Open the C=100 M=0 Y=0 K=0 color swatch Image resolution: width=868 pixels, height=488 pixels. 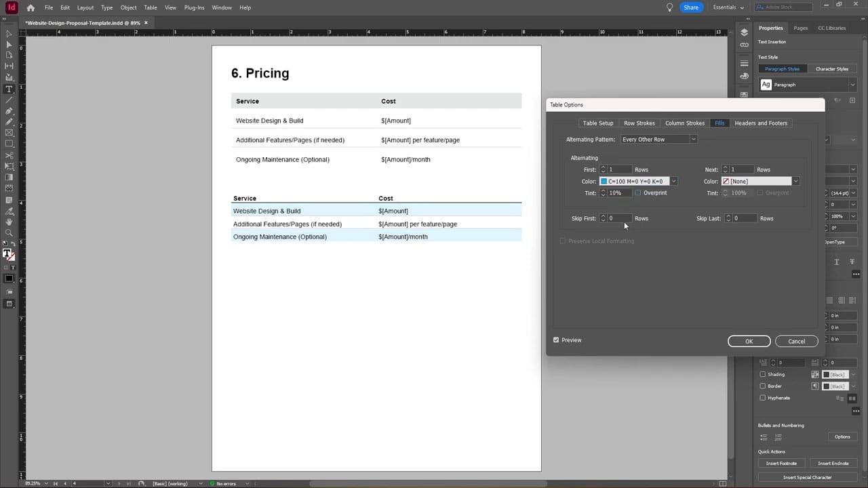[x=634, y=181]
